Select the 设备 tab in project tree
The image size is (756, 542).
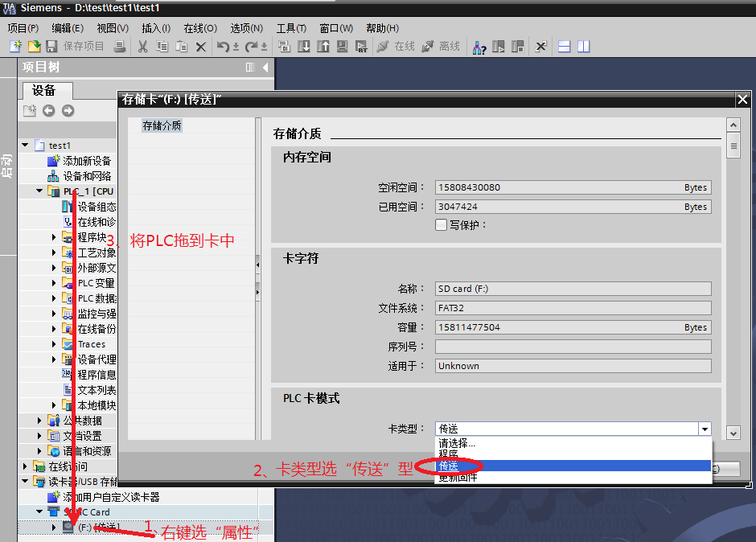[x=47, y=91]
